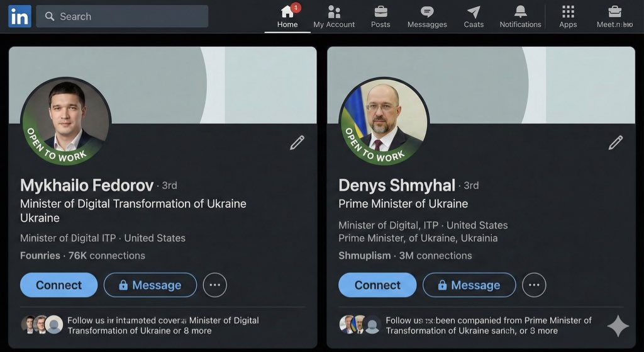Screen dimensions: 644x352
Task: Open the follower avatars on Fedorov's card
Action: (x=42, y=324)
